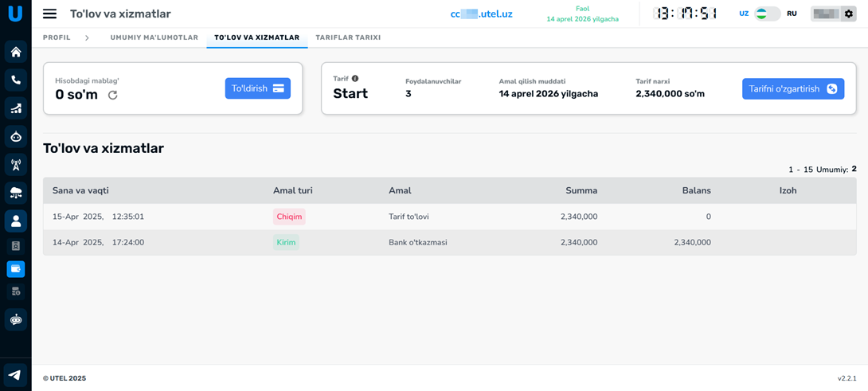Viewport: 868px width, 391px height.
Task: Click the wallet payments sidebar icon
Action: [15, 269]
